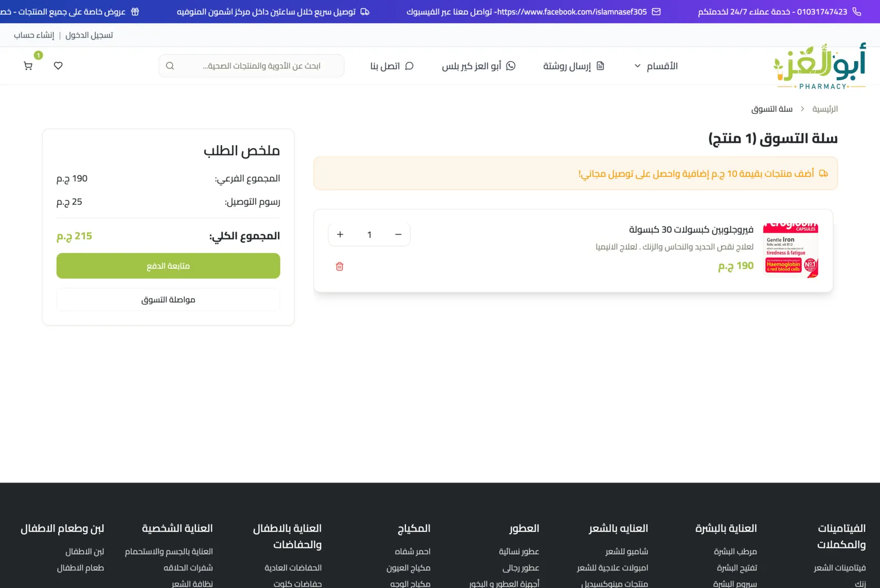Go to الرئيسية breadcrumb link
The width and height of the screenshot is (880, 588).
tap(825, 109)
